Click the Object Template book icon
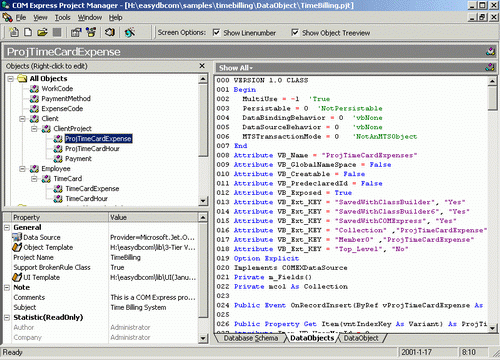The width and height of the screenshot is (500, 360). (17, 247)
